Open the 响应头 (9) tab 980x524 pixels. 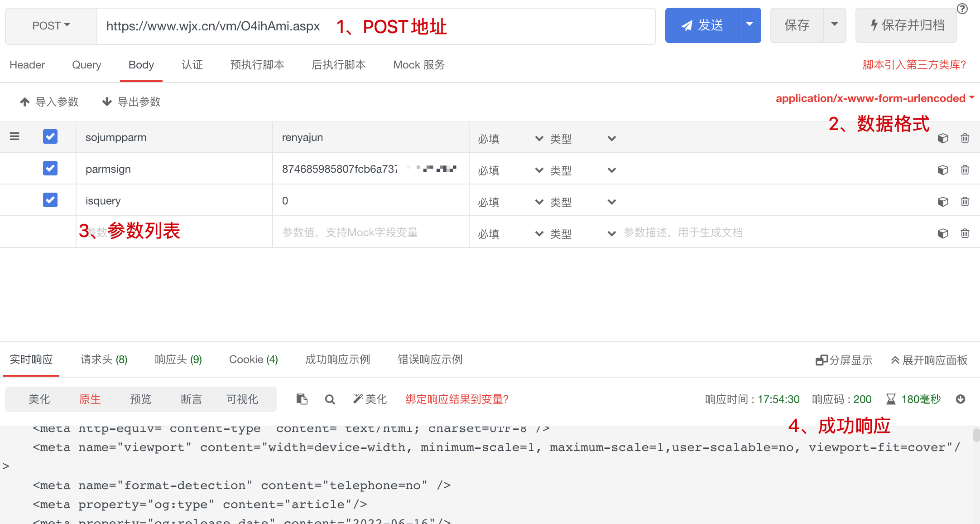178,359
